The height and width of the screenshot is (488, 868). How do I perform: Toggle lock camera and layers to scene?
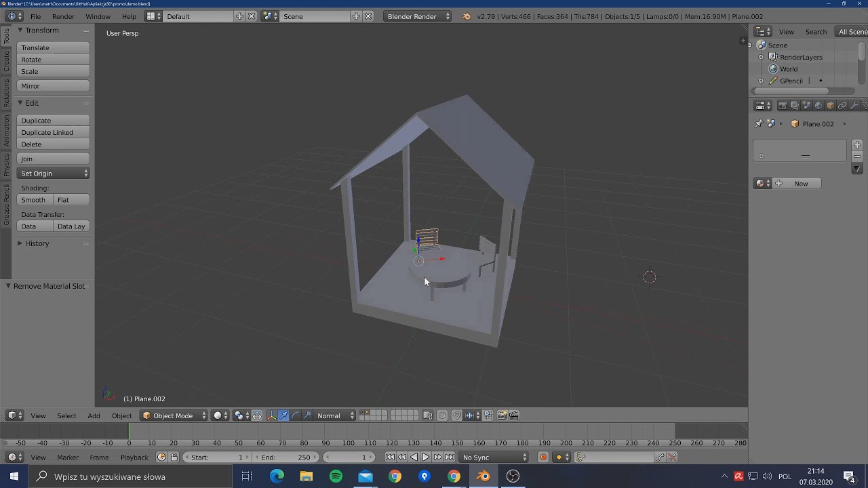tap(427, 415)
